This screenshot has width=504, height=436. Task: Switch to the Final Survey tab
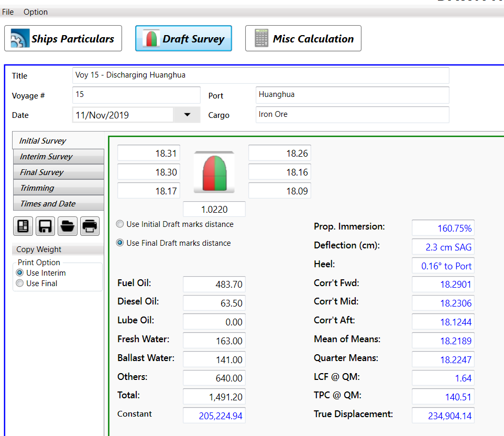click(x=58, y=172)
